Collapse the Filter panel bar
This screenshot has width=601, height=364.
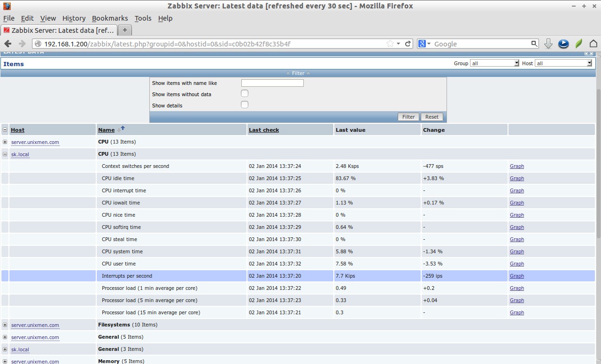(298, 73)
